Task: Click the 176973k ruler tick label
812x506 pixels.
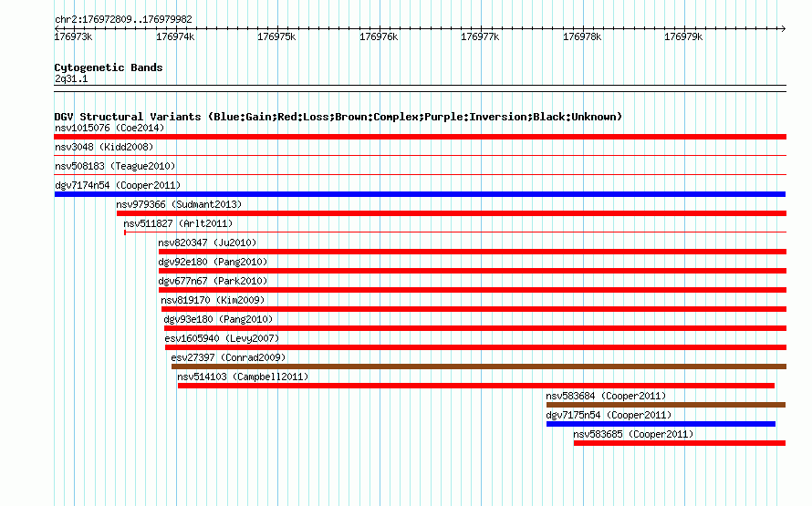Action: [x=73, y=36]
